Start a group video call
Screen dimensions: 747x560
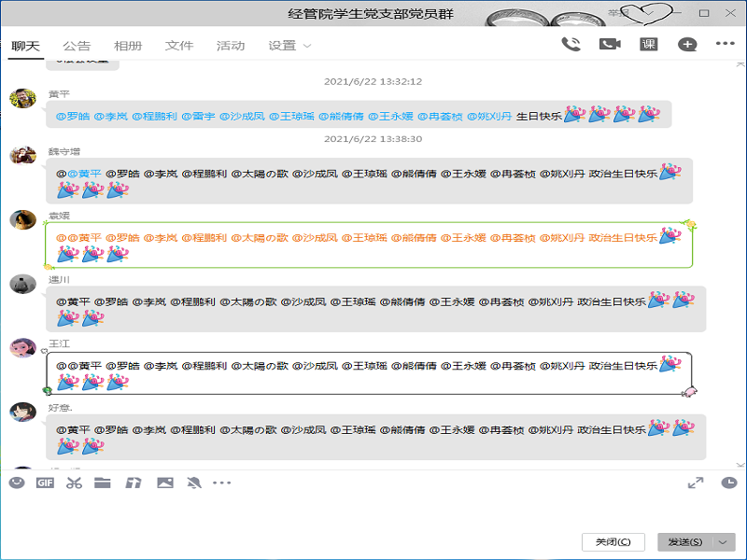(610, 44)
